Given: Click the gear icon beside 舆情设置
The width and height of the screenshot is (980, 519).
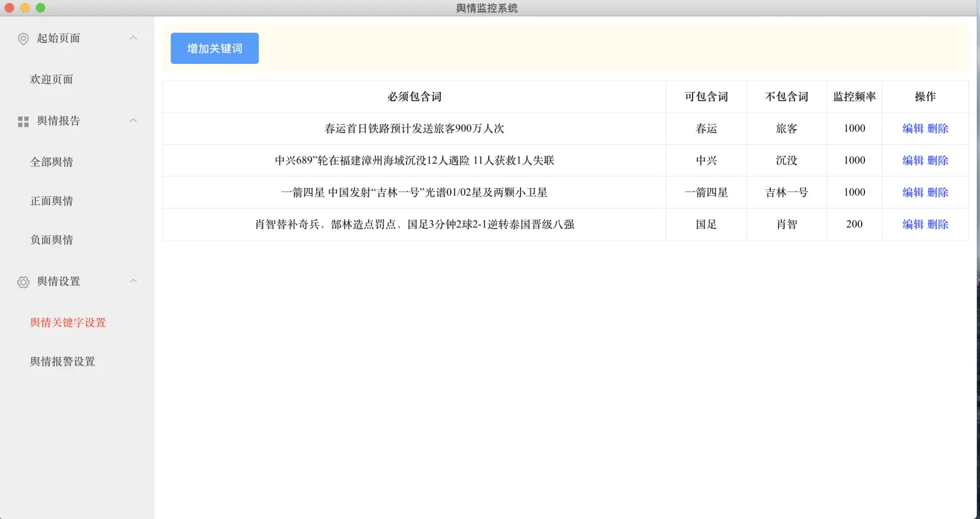Looking at the screenshot, I should tap(24, 282).
